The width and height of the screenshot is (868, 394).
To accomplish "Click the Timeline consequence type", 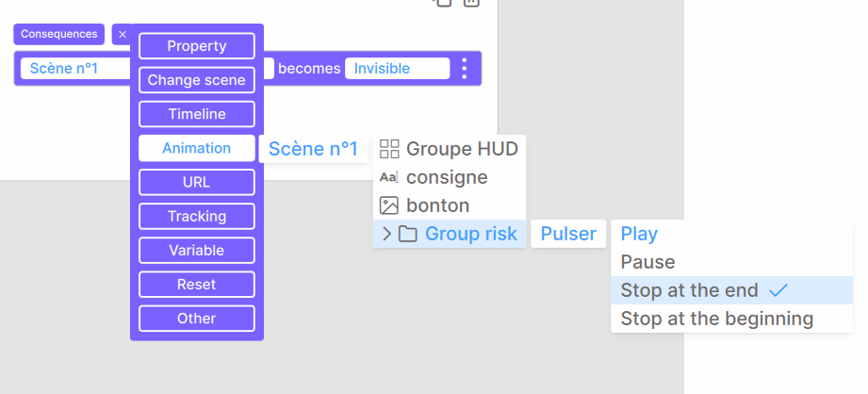I will coord(196,114).
